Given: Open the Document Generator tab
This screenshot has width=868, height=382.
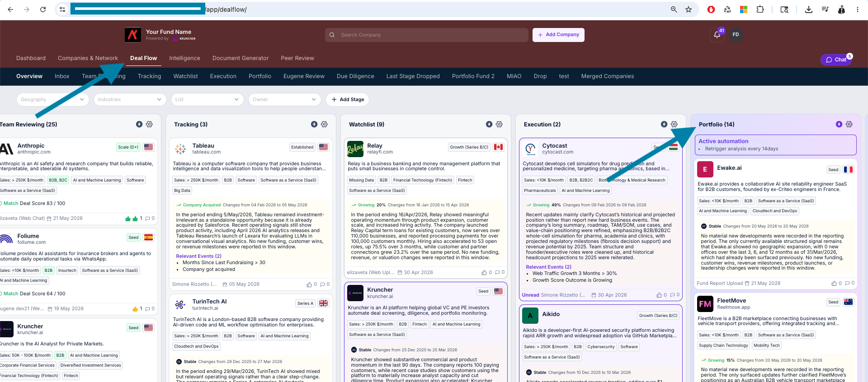Looking at the screenshot, I should click(x=241, y=58).
